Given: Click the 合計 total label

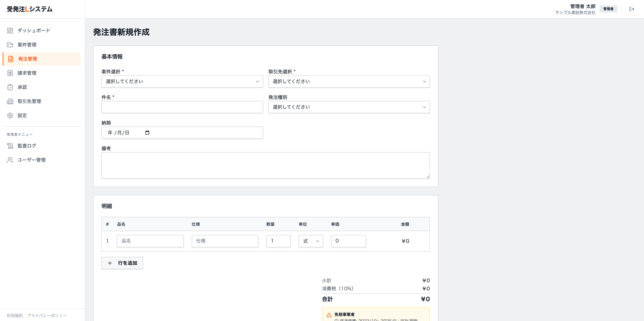Looking at the screenshot, I should pyautogui.click(x=327, y=299).
